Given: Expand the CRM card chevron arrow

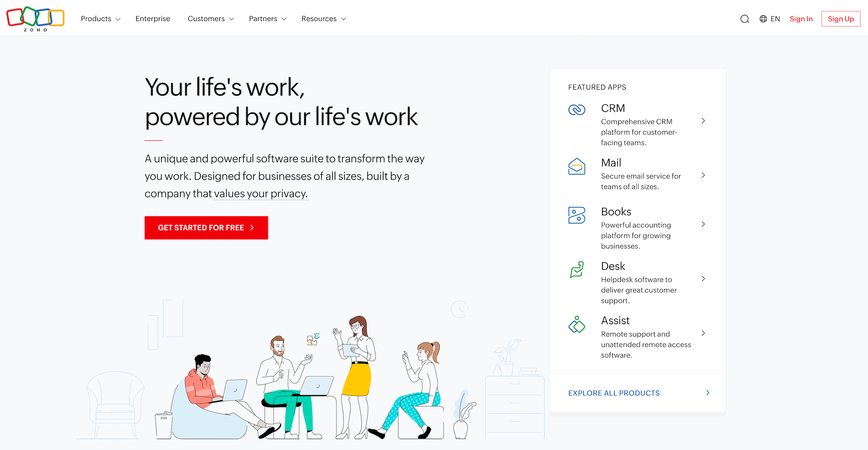Looking at the screenshot, I should [703, 121].
